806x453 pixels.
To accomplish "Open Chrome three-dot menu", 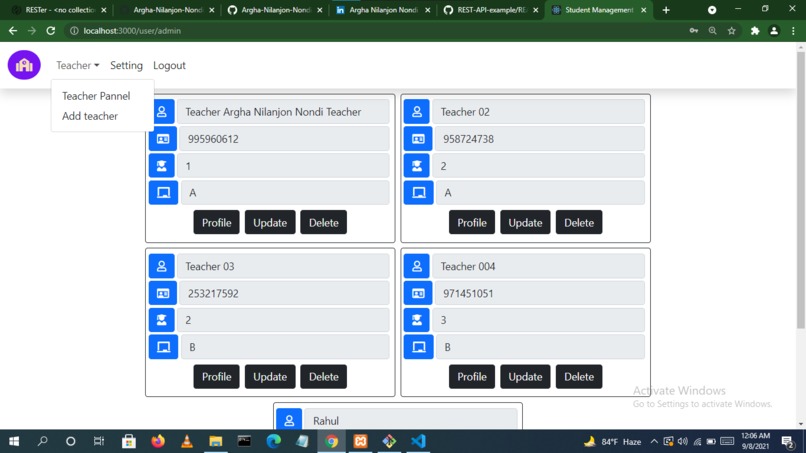I will coord(793,31).
